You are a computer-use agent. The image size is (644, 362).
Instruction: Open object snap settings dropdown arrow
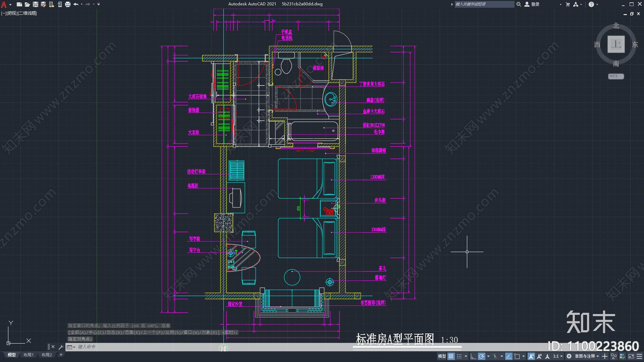(524, 356)
